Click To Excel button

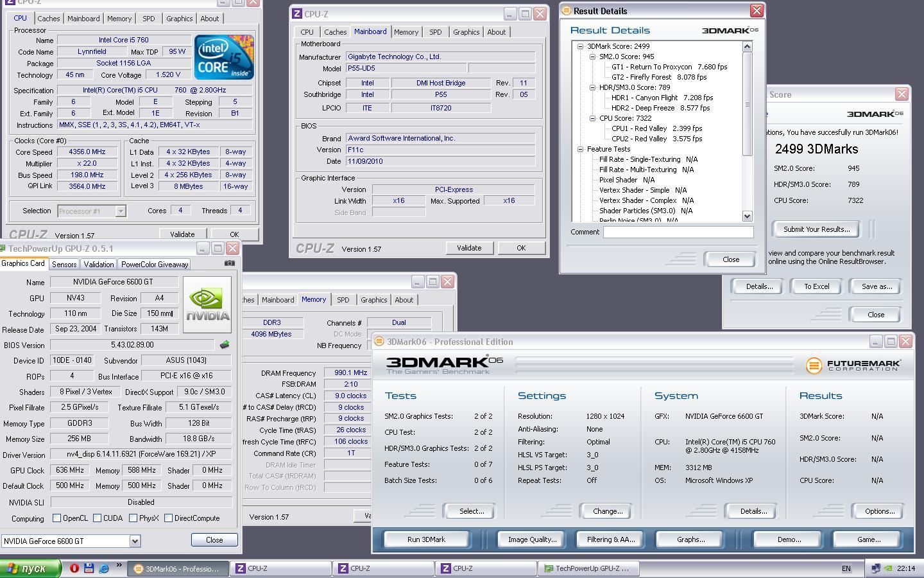click(817, 286)
